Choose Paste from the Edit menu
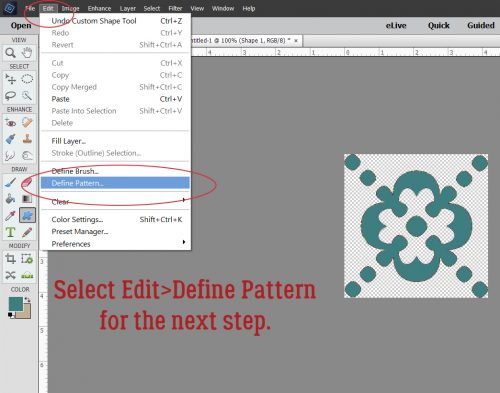 [115, 99]
